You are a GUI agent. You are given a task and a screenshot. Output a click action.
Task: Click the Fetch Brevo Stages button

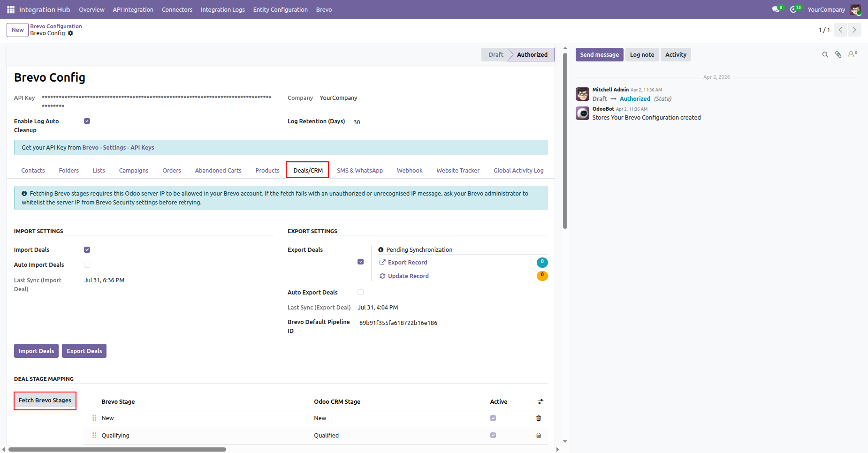pos(45,400)
